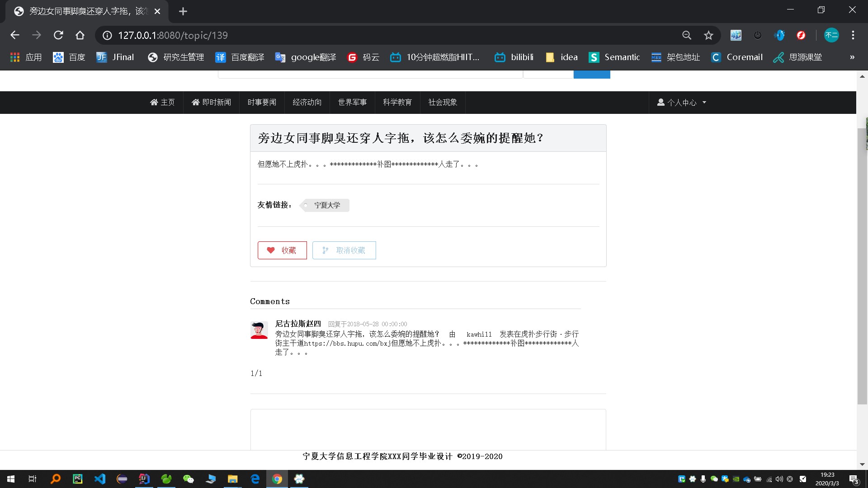The height and width of the screenshot is (488, 868).
Task: Expand the 个人中心 dropdown
Action: point(682,103)
